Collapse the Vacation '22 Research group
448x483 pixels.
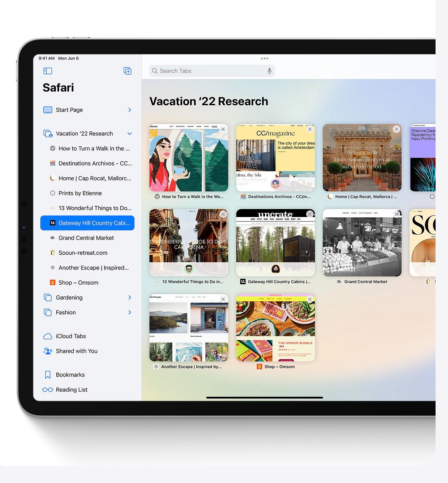(130, 134)
